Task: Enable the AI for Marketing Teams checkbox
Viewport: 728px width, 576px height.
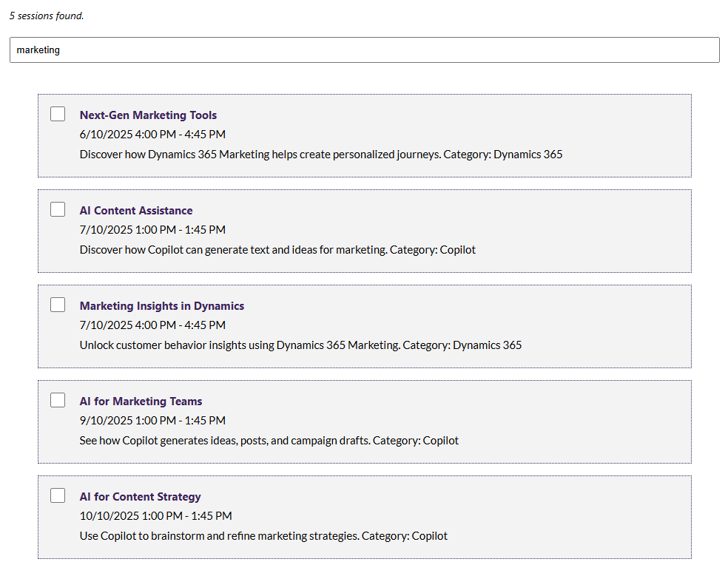Action: click(x=58, y=400)
